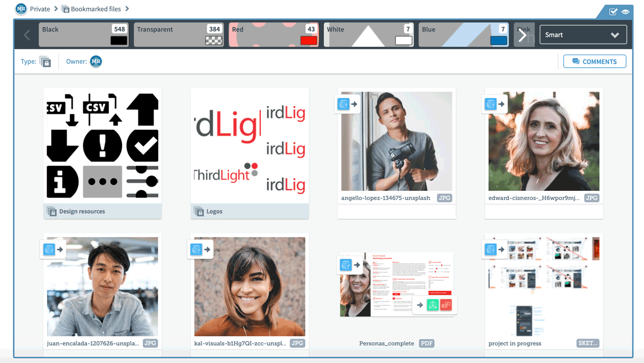The width and height of the screenshot is (644, 363).
Task: Open the Logos folder thumbnail
Action: coord(250,146)
